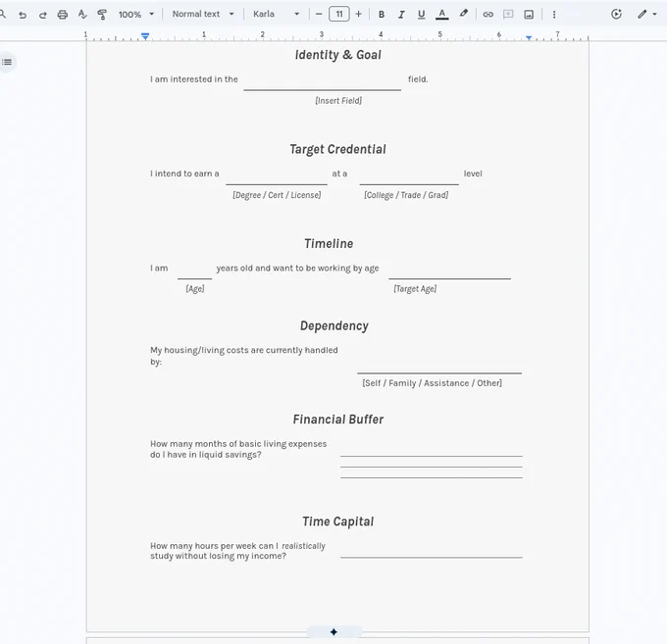The height and width of the screenshot is (644, 667).
Task: Click the right indent marker on ruler
Action: pyautogui.click(x=529, y=38)
